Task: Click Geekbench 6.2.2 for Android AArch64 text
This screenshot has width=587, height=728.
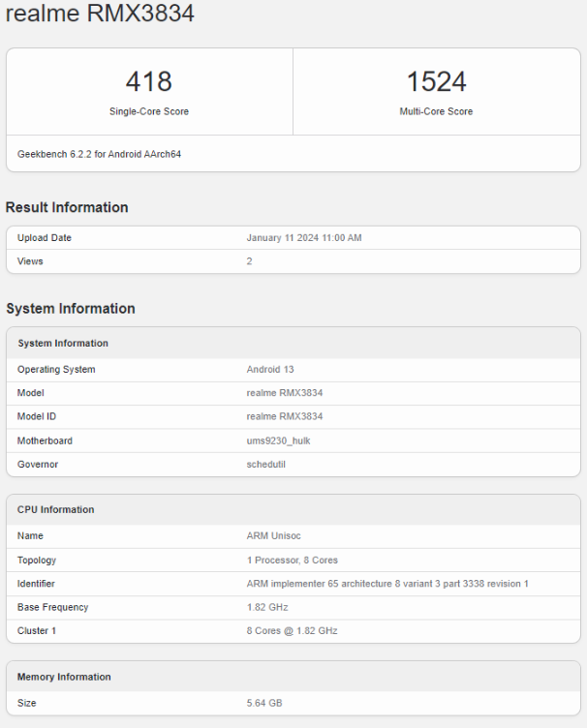Action: tap(99, 154)
